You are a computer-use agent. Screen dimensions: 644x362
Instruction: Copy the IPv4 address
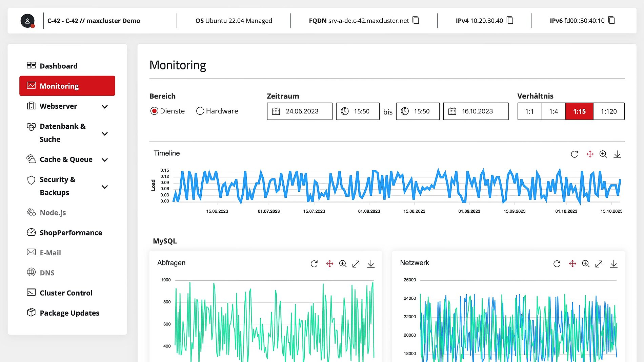pyautogui.click(x=510, y=21)
